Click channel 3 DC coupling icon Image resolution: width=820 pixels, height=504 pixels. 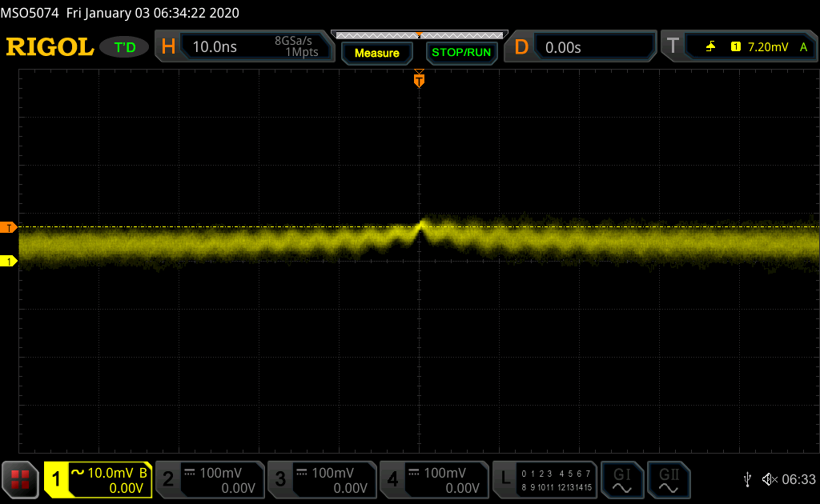302,472
